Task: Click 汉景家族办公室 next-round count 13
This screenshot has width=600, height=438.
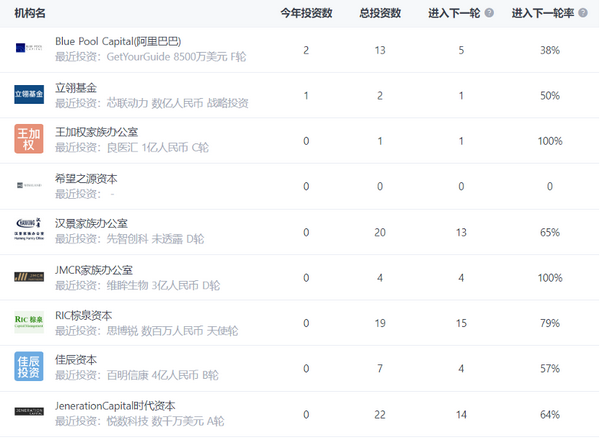Action: 461,233
